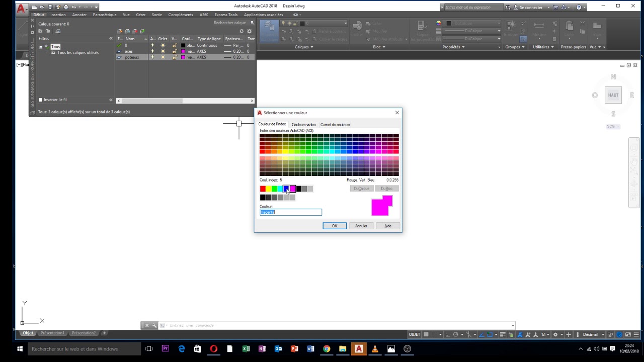Toggle the light bulb for layer poteaux

pyautogui.click(x=152, y=57)
